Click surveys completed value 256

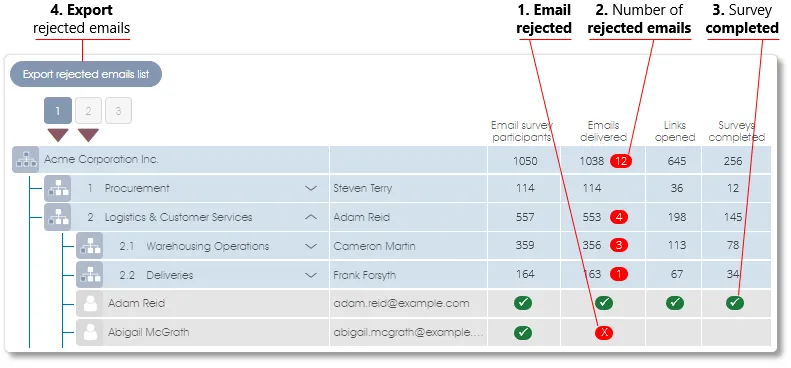[x=732, y=161]
